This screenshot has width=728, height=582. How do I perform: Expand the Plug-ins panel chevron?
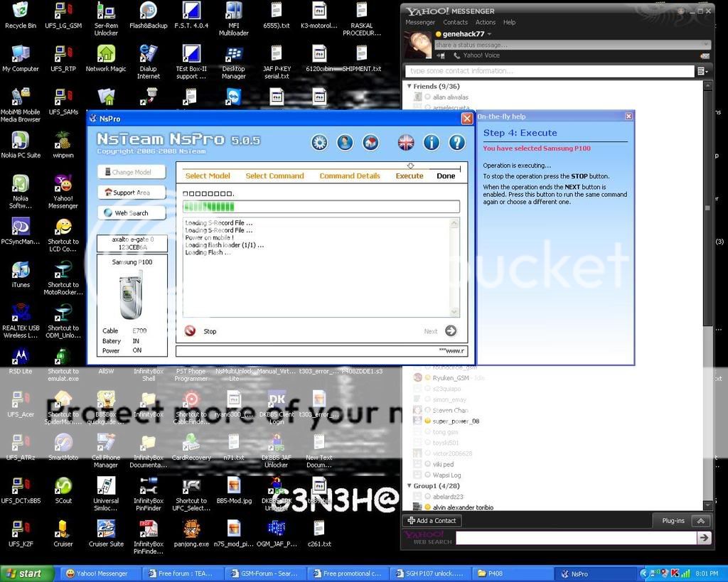pos(700,521)
